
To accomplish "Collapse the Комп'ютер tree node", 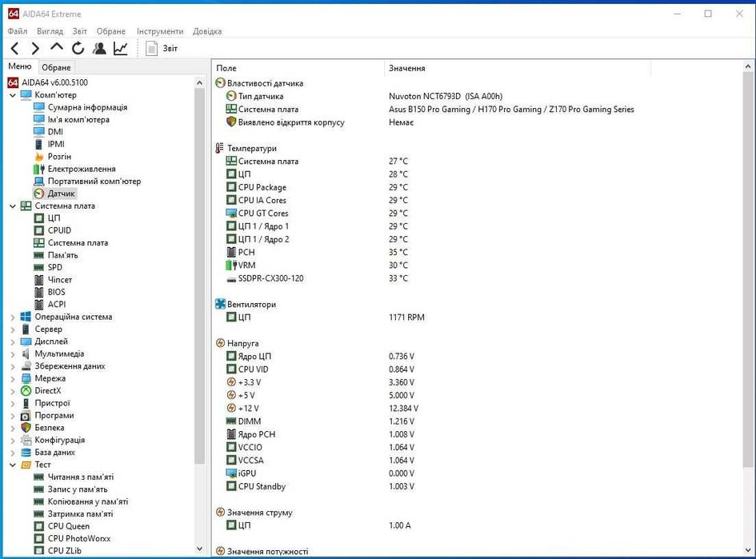I will 13,95.
